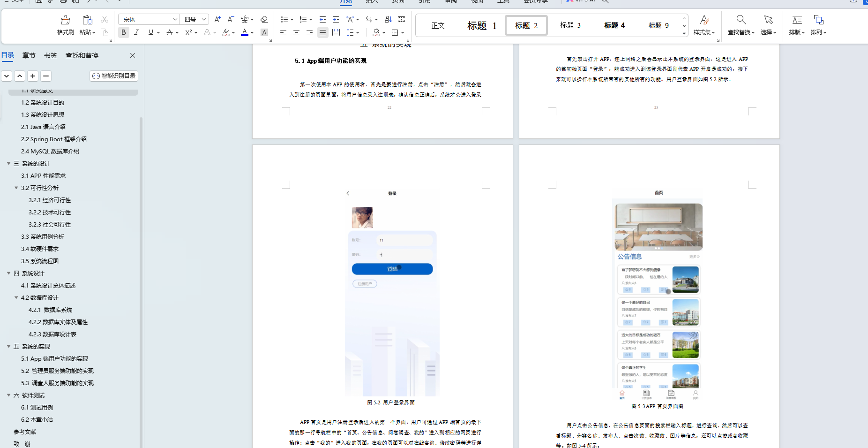Click the borders icon
Screen dimensions: 868x448
pos(395,32)
